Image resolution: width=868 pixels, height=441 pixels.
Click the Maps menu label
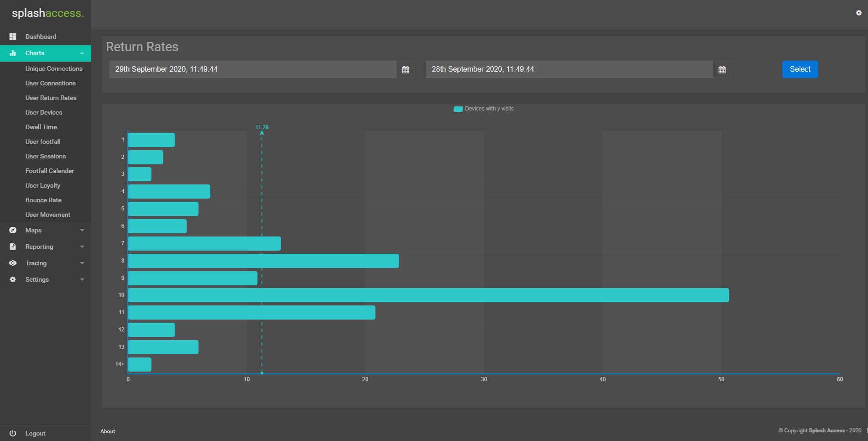point(33,230)
